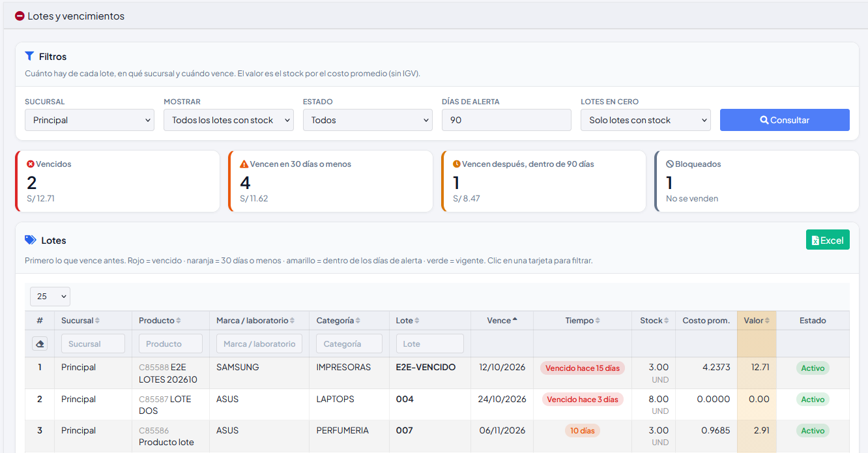The width and height of the screenshot is (868, 453).
Task: Click the blue Filtros funnel icon
Action: [x=29, y=57]
